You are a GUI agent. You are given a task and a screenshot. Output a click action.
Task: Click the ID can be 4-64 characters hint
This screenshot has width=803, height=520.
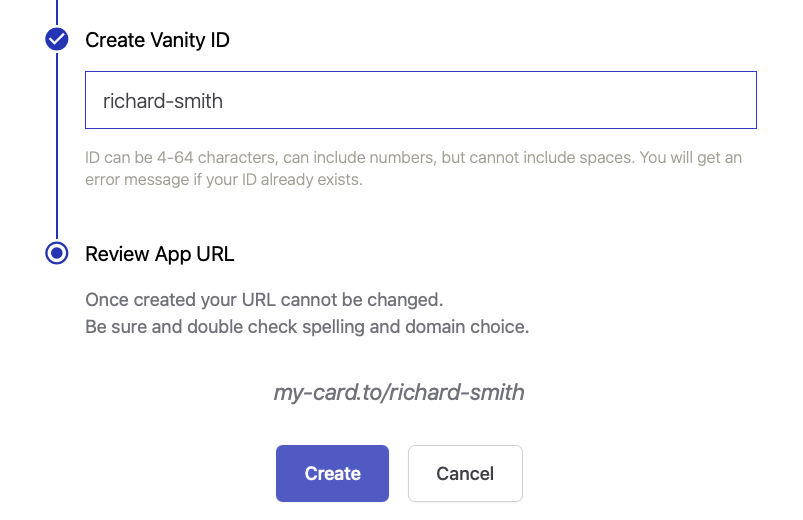(x=413, y=158)
